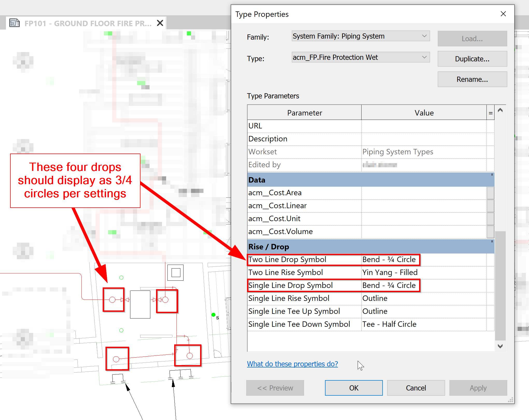Click the equals column header in parameter table

coord(491,113)
